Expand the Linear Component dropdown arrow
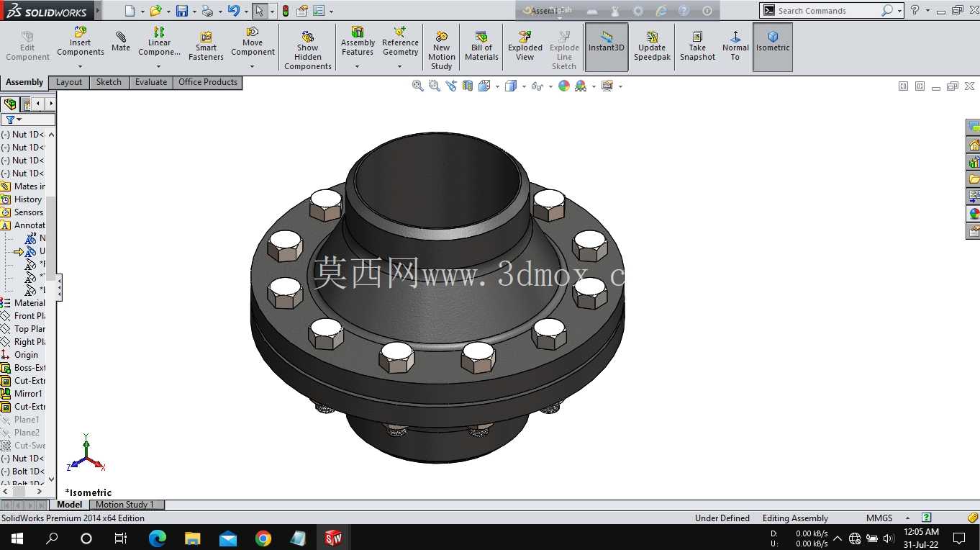The width and height of the screenshot is (980, 550). click(x=159, y=66)
